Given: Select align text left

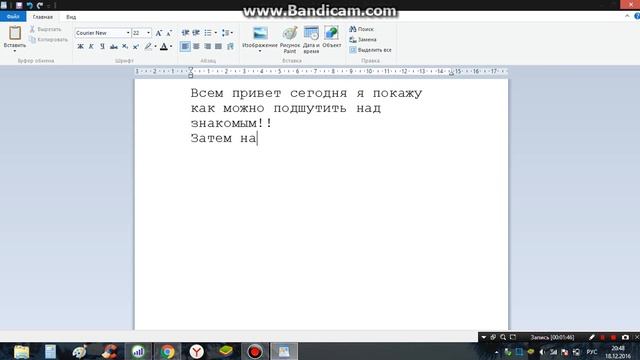Looking at the screenshot, I should pos(185,47).
